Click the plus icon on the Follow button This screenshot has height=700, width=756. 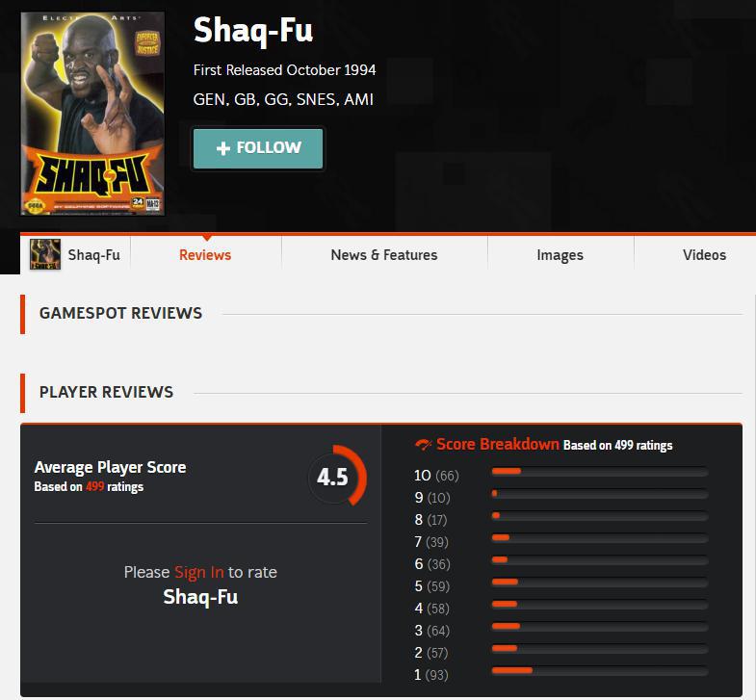tap(222, 148)
